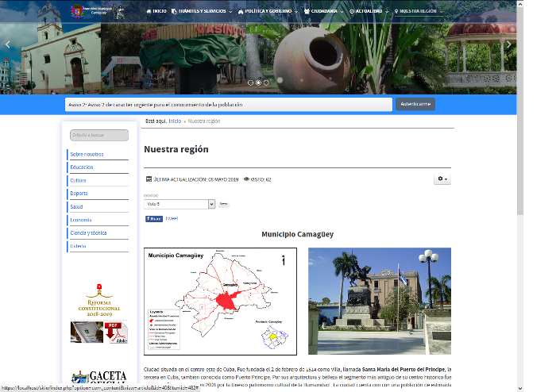
Task: Go to previous slide with left arrow
Action: click(9, 45)
